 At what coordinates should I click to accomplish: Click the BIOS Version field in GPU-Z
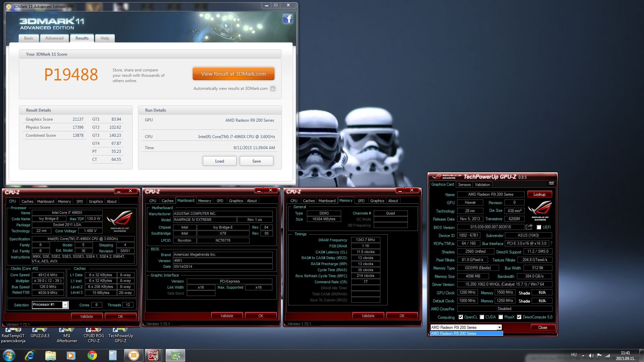490,227
